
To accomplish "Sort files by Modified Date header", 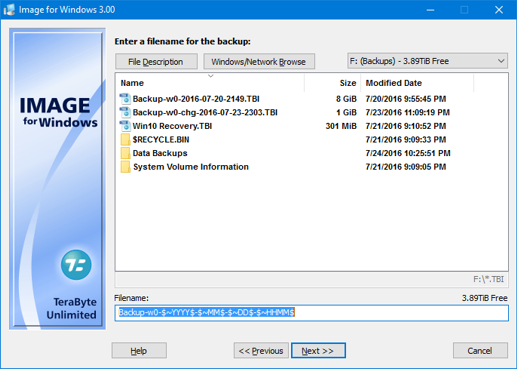I will click(x=417, y=83).
